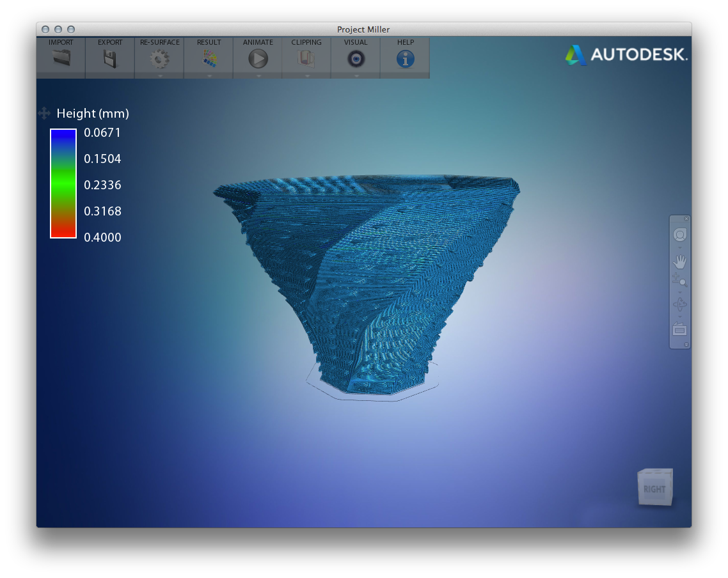Open navigation bar options at its bottom
Image resolution: width=728 pixels, height=578 pixels.
point(686,345)
